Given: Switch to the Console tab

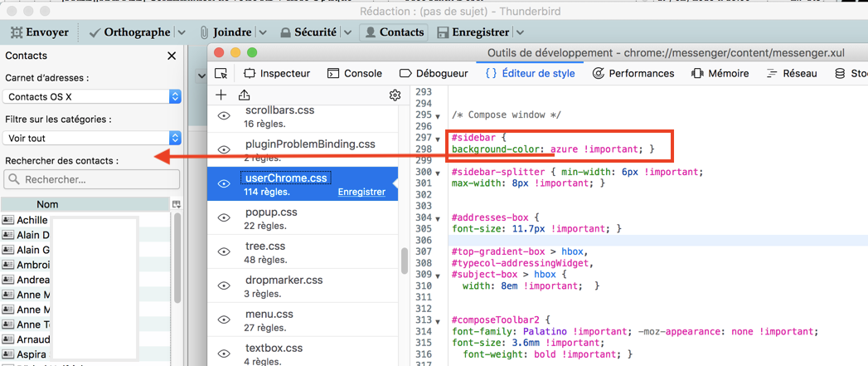Looking at the screenshot, I should [354, 73].
